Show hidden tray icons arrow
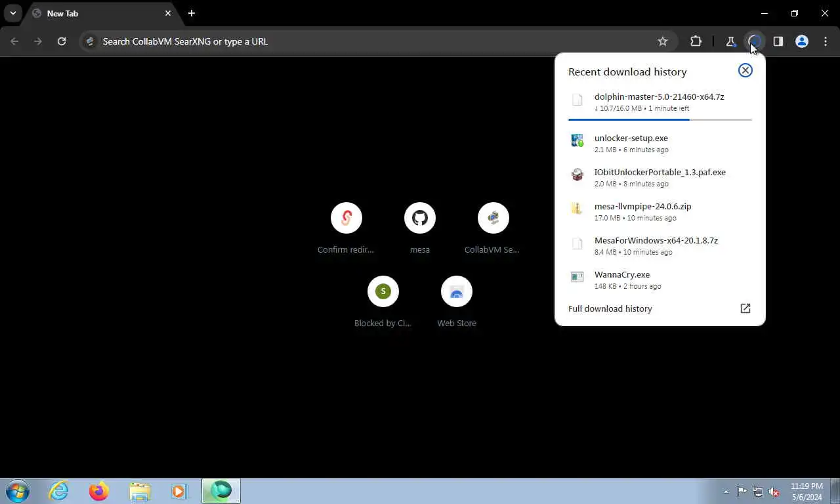Image resolution: width=840 pixels, height=504 pixels. point(726,492)
